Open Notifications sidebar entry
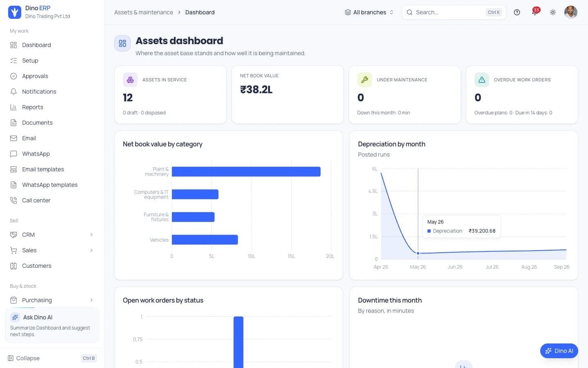The width and height of the screenshot is (588, 368). coord(52,92)
